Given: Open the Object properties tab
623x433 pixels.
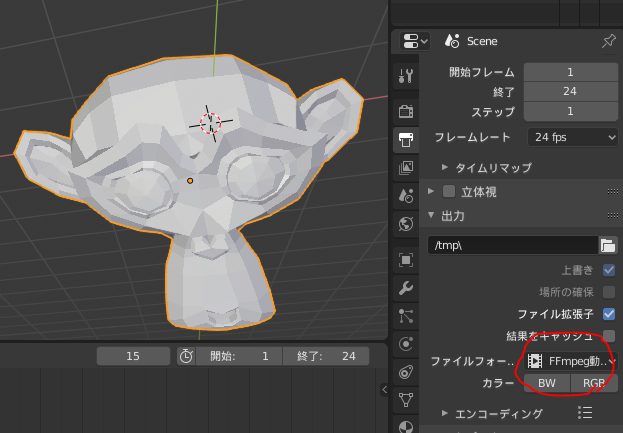Looking at the screenshot, I should point(405,260).
